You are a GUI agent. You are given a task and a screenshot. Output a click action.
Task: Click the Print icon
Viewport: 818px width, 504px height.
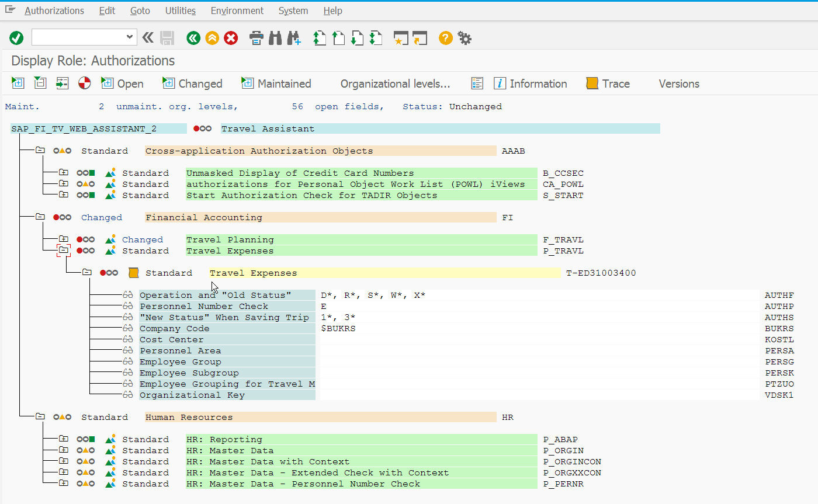pyautogui.click(x=257, y=39)
